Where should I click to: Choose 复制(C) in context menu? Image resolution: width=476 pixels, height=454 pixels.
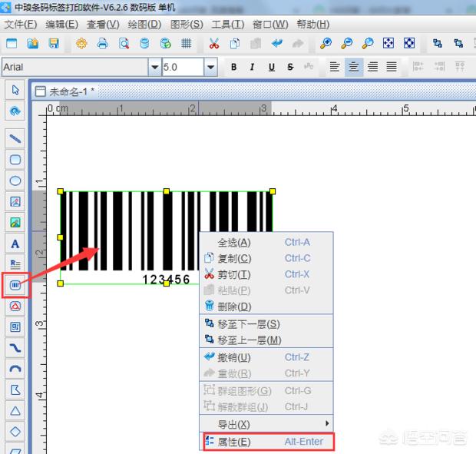click(266, 258)
